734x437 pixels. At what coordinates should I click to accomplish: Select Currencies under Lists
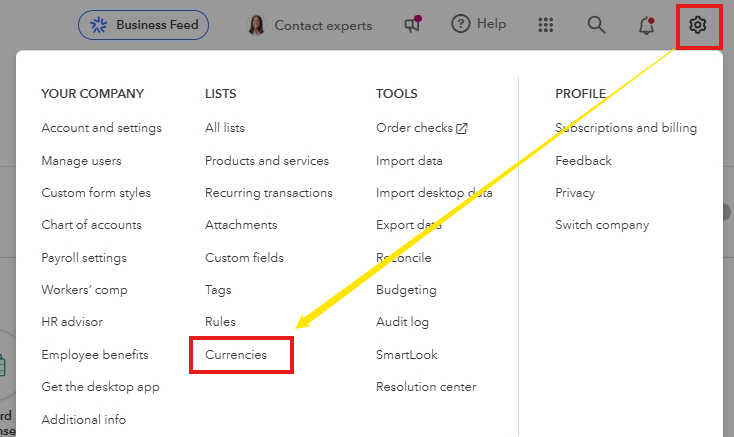pyautogui.click(x=236, y=355)
